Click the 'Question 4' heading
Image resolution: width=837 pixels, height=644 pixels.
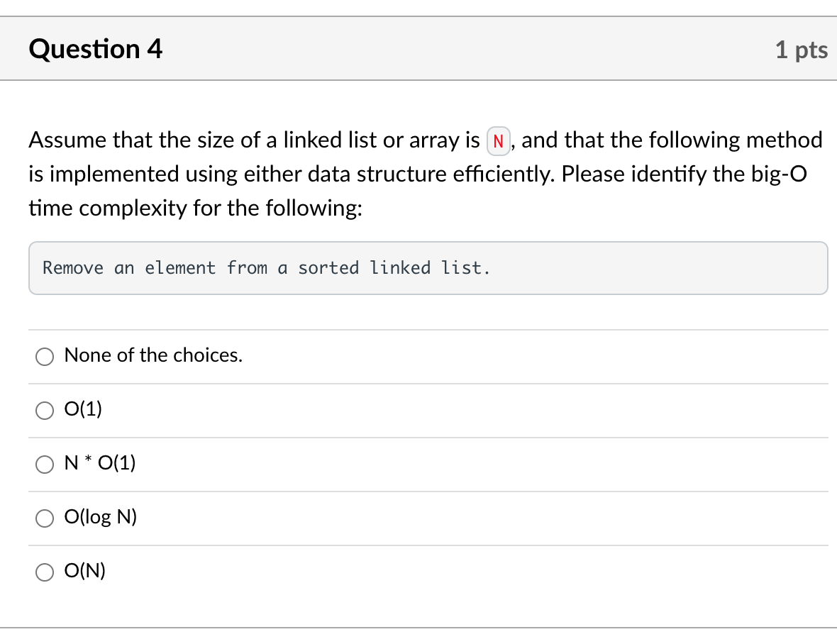click(x=96, y=48)
